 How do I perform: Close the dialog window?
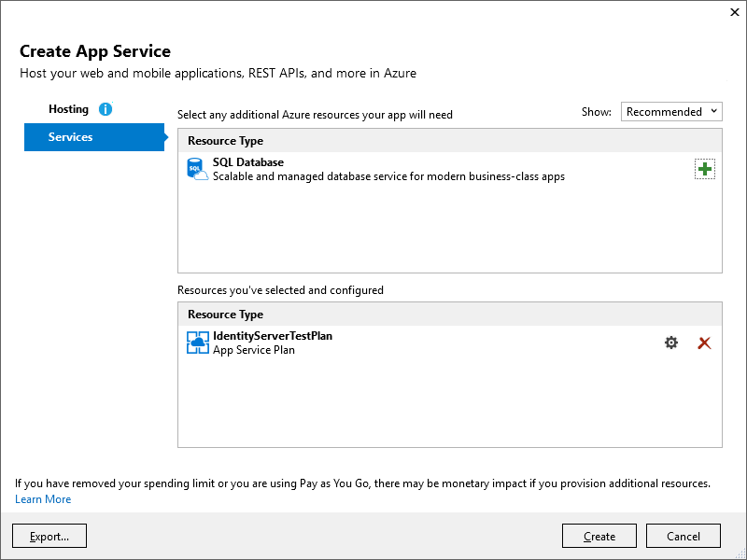pyautogui.click(x=734, y=12)
